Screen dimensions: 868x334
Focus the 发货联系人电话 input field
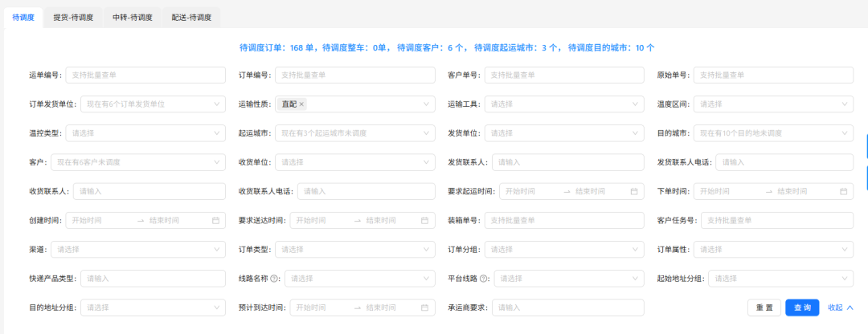(x=784, y=162)
